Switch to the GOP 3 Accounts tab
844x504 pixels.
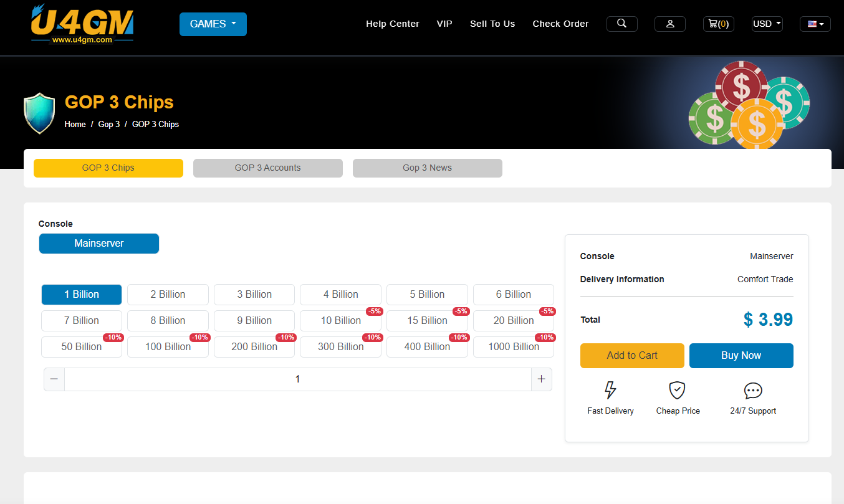click(267, 168)
